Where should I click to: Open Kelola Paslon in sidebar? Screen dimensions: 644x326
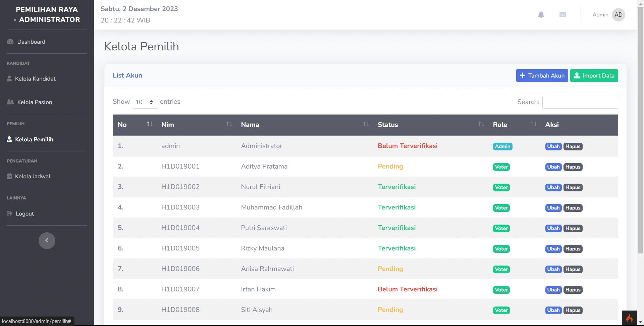(35, 102)
